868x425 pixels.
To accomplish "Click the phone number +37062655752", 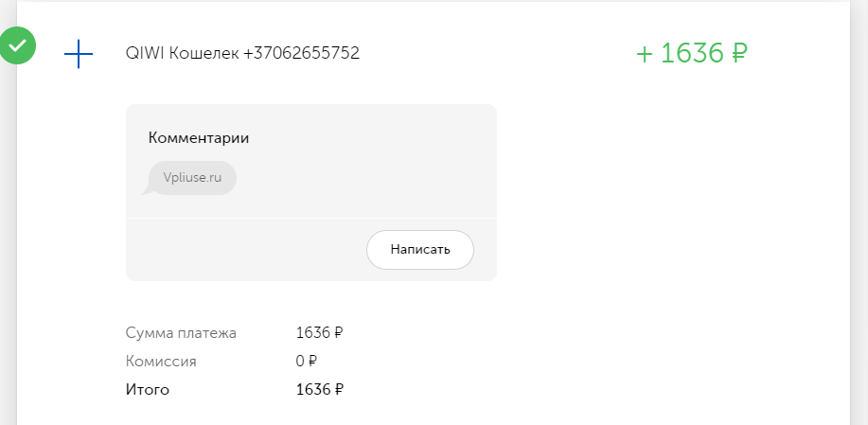I will point(302,53).
